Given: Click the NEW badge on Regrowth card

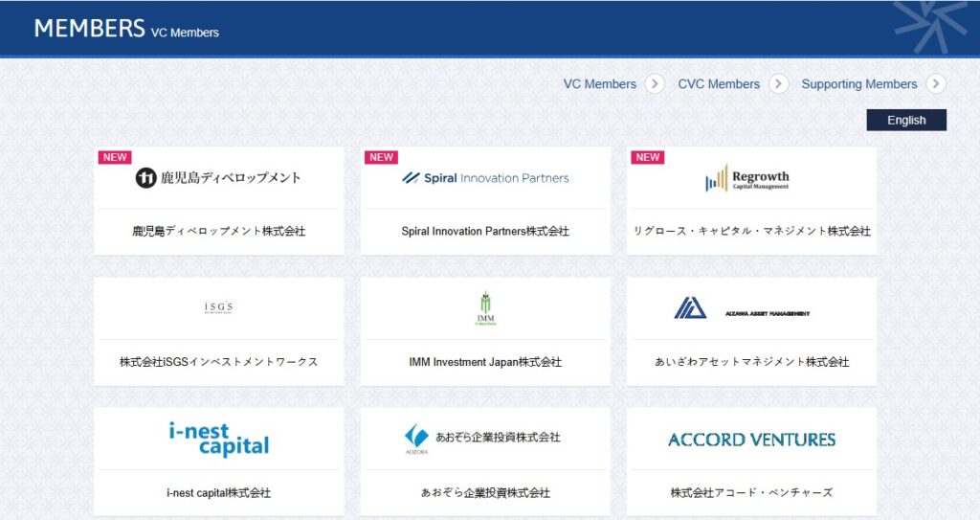Looking at the screenshot, I should 648,157.
